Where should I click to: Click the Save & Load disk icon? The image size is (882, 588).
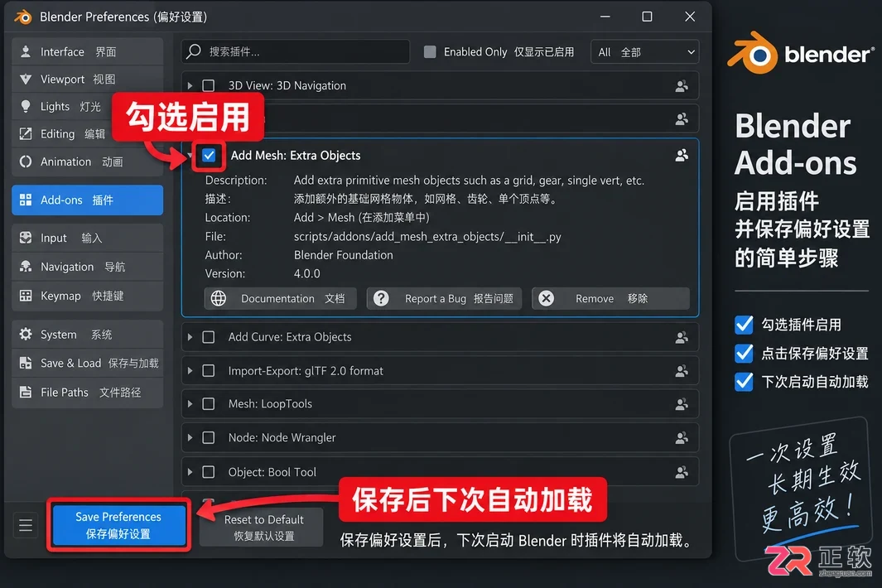pyautogui.click(x=26, y=363)
